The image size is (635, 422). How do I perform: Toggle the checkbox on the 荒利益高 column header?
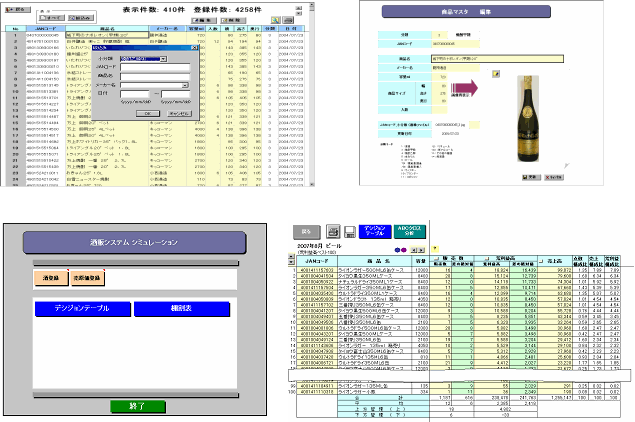pos(487,258)
